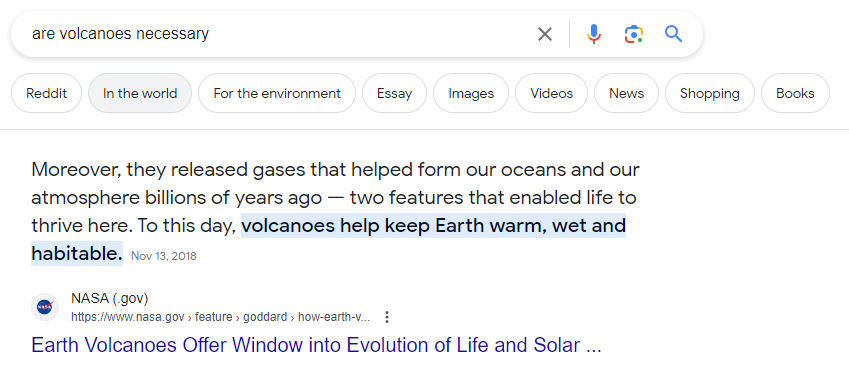
Task: Click the nasa.gov URL breadcrumb
Action: [220, 317]
